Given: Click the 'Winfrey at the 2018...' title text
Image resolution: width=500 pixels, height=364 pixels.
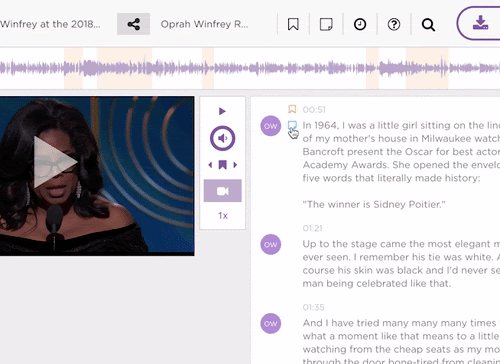Looking at the screenshot, I should point(50,24).
